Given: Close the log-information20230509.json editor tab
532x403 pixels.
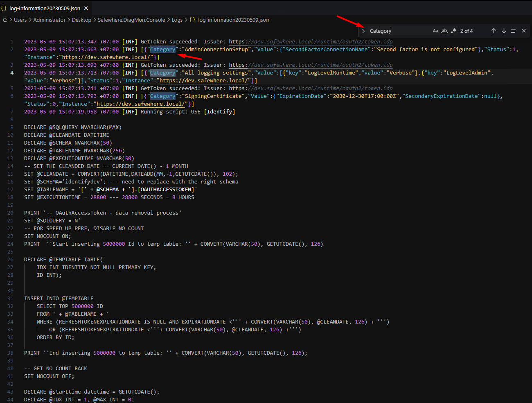Looking at the screenshot, I should click(86, 8).
